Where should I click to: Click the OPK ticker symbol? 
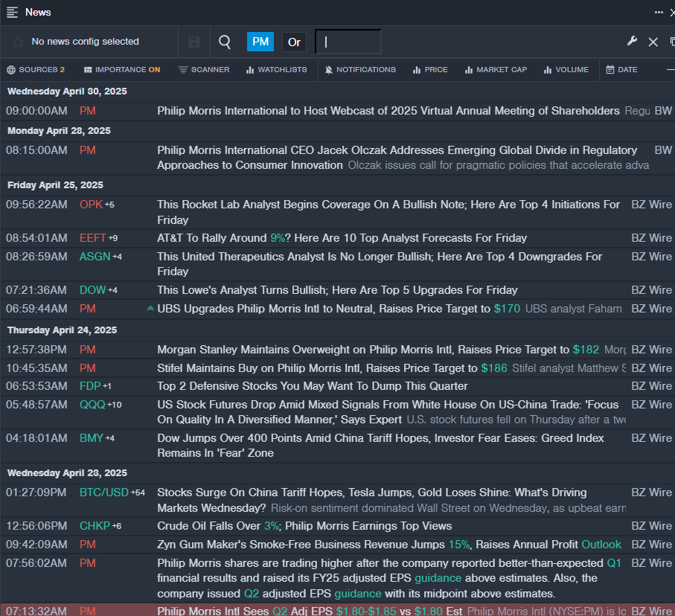click(91, 205)
